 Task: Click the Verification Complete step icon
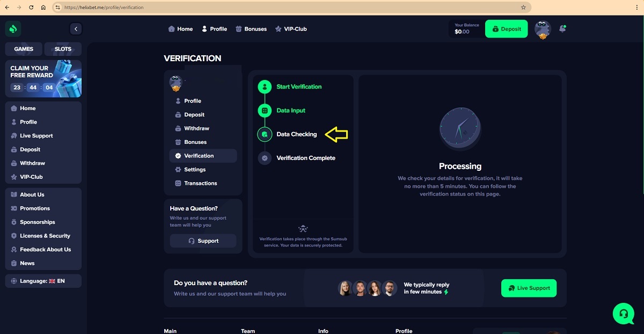click(265, 158)
